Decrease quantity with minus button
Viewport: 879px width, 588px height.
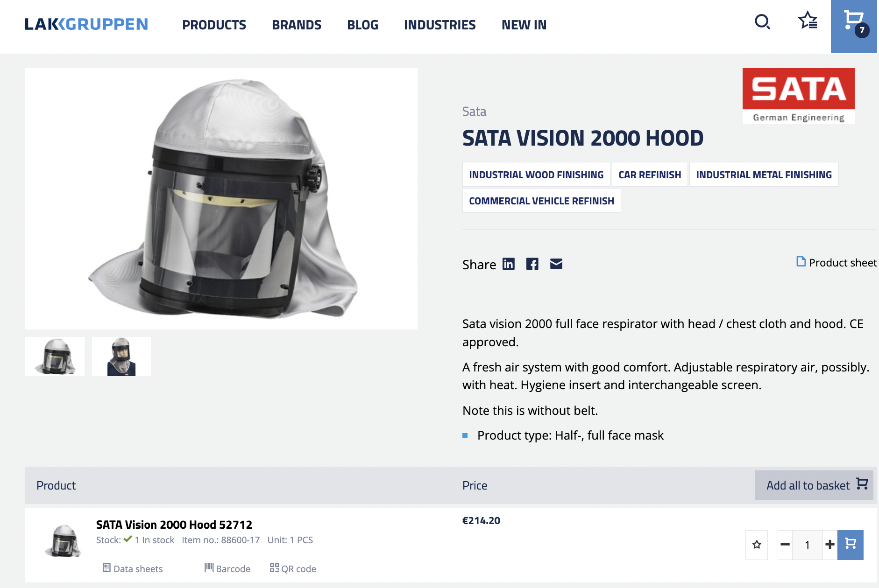(785, 545)
